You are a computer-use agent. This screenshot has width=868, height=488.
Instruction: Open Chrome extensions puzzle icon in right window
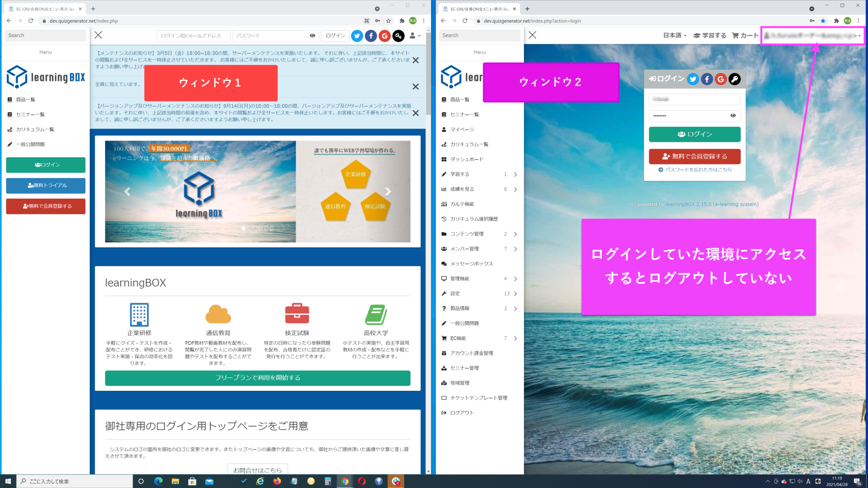click(x=836, y=21)
